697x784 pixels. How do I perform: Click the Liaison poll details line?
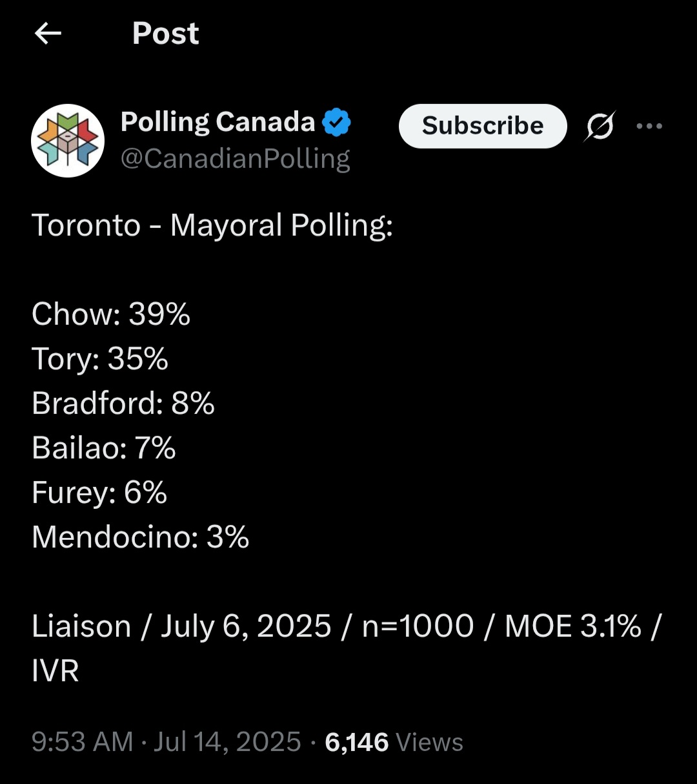(x=347, y=626)
